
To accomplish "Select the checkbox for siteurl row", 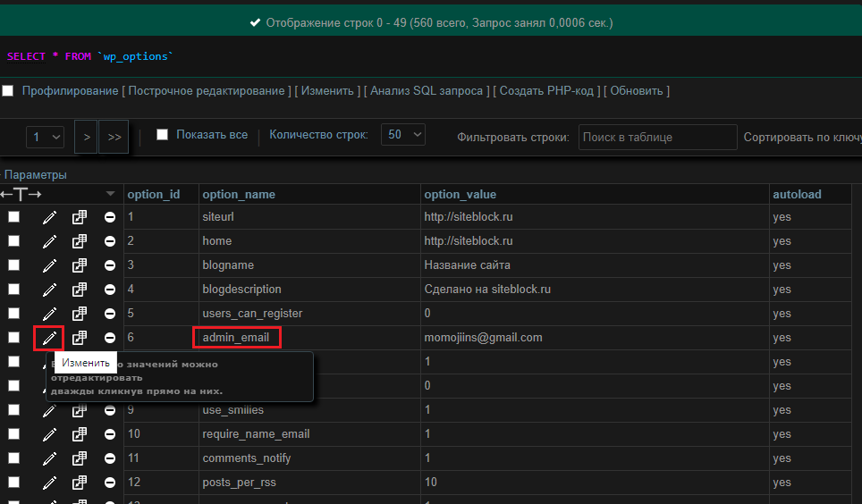I will [14, 217].
